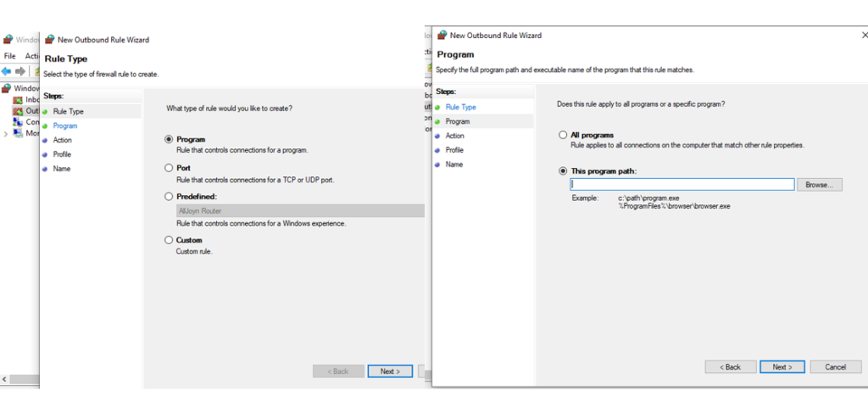Select the Inbound Rules tree icon
The image size is (868, 413).
[18, 100]
